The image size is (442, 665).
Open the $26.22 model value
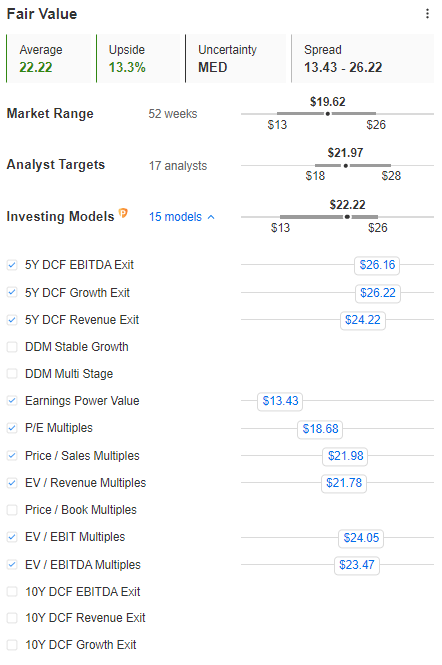tap(378, 293)
